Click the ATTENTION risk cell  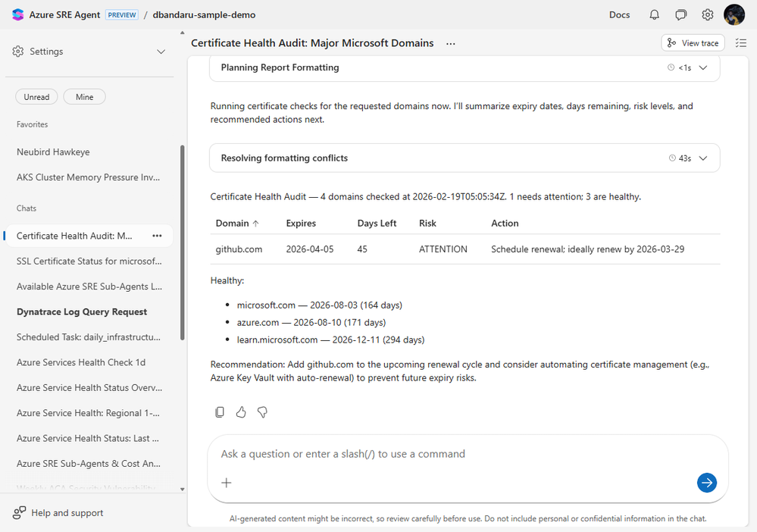click(443, 249)
